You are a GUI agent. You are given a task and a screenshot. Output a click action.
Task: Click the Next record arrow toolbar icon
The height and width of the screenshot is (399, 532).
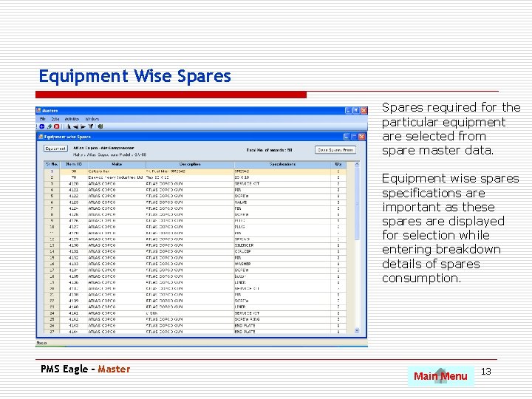tap(83, 126)
